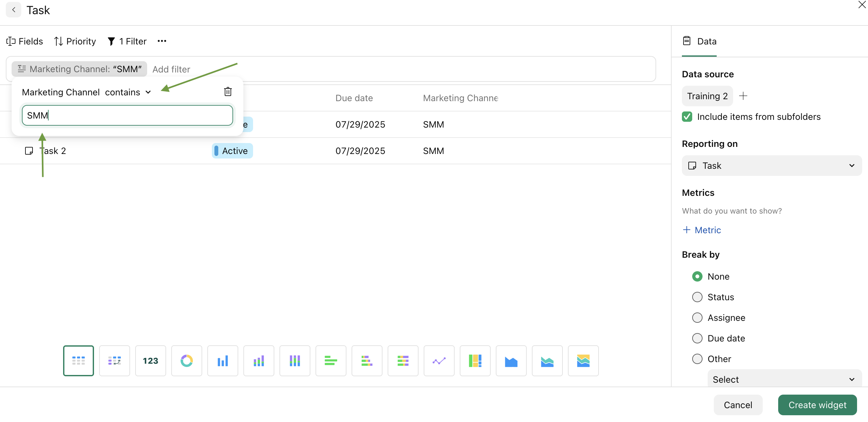The height and width of the screenshot is (422, 868).
Task: Expand the contains condition dropdown
Action: coord(128,92)
